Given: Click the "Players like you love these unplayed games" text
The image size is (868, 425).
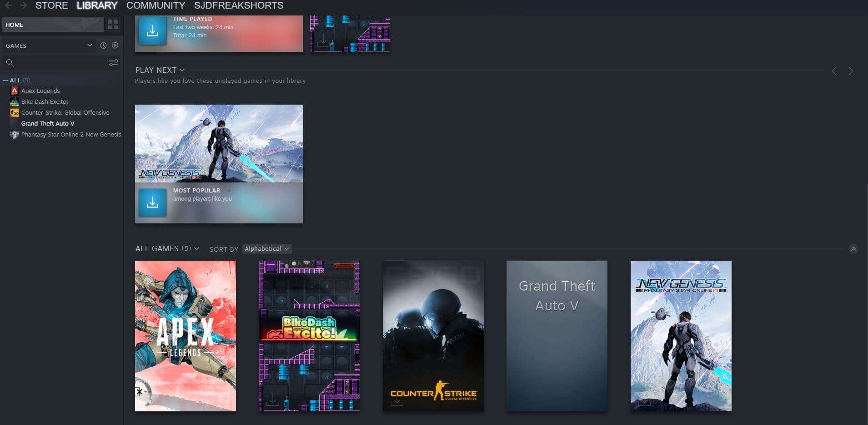Looking at the screenshot, I should (220, 81).
